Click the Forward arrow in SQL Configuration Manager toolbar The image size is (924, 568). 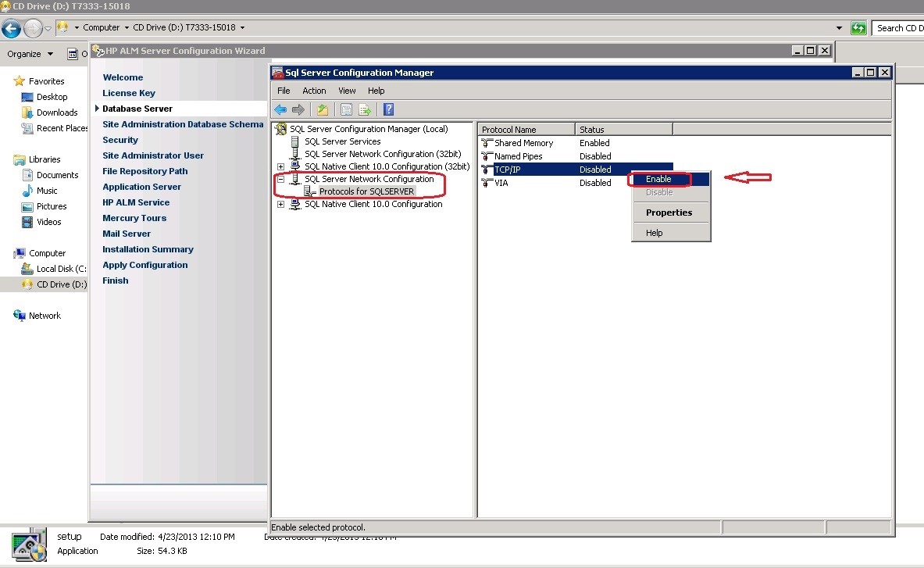coord(298,109)
